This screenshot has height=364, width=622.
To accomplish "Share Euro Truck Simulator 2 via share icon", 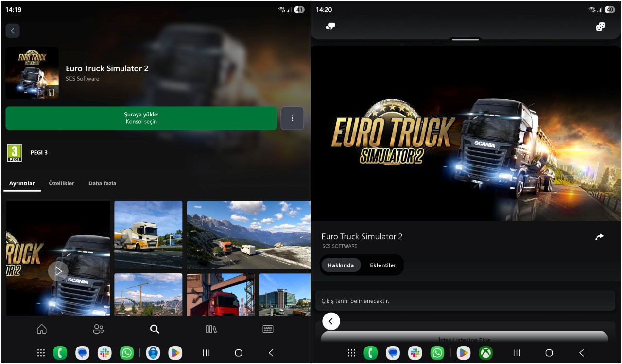I will 599,236.
